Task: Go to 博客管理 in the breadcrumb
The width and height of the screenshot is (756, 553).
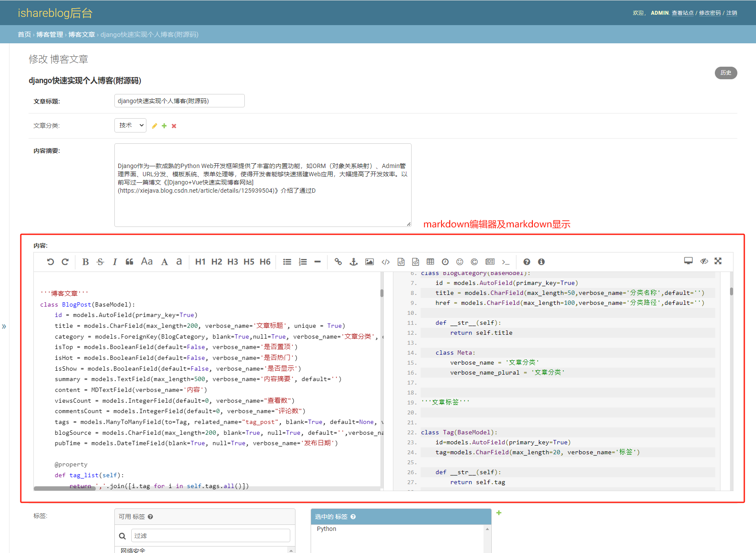Action: 49,35
